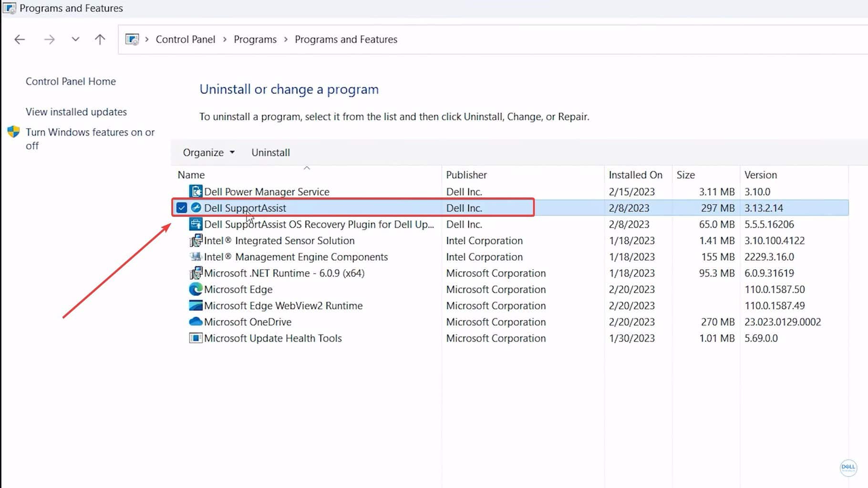Click the 2/15/2023 install date
The height and width of the screenshot is (488, 868).
(631, 192)
